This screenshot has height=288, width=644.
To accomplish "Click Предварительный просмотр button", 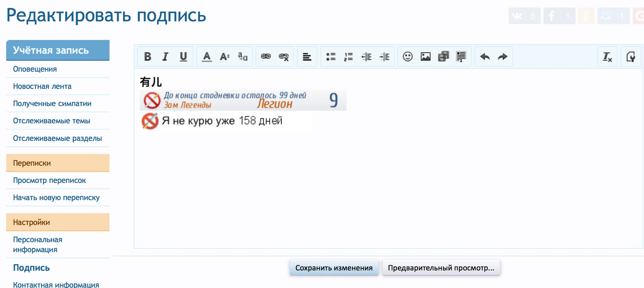I will pyautogui.click(x=441, y=268).
